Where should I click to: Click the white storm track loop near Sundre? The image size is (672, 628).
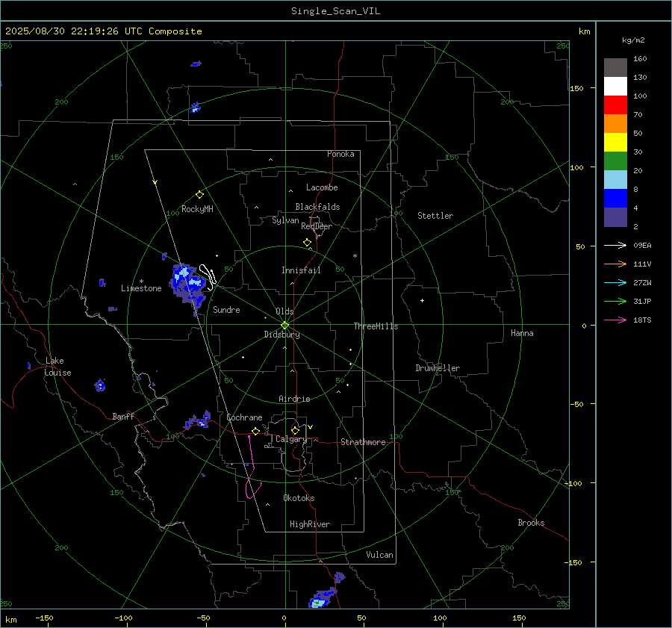(208, 277)
